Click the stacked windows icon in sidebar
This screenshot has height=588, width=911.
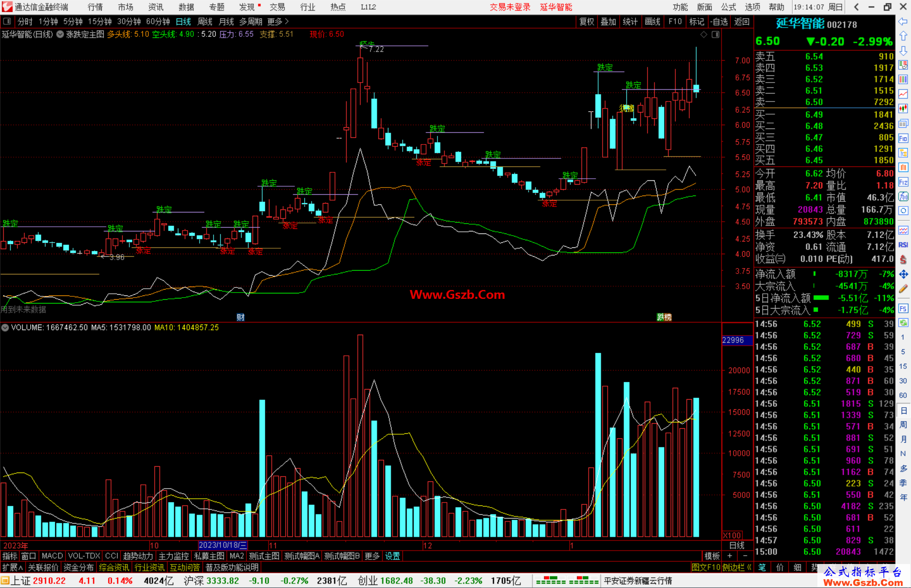point(903,124)
